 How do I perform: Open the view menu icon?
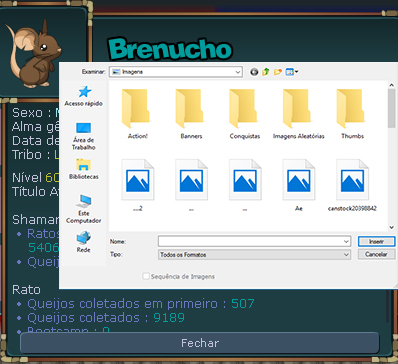(292, 72)
